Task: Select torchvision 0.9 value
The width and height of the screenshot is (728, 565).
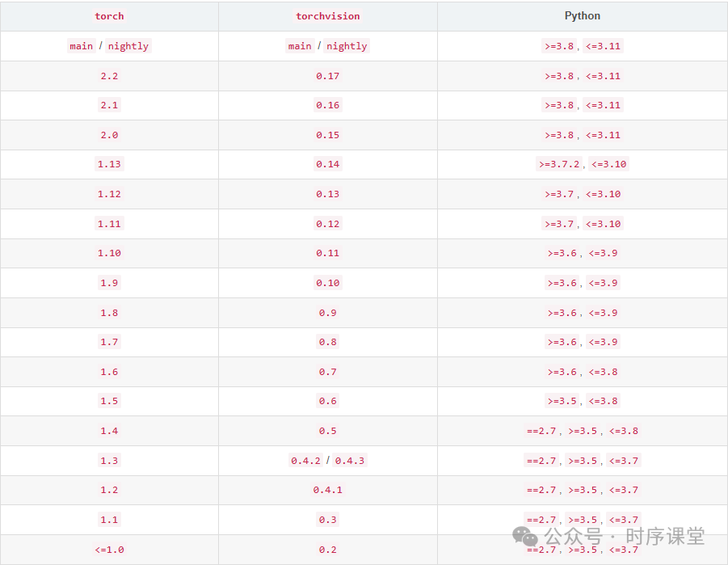Action: (x=328, y=313)
